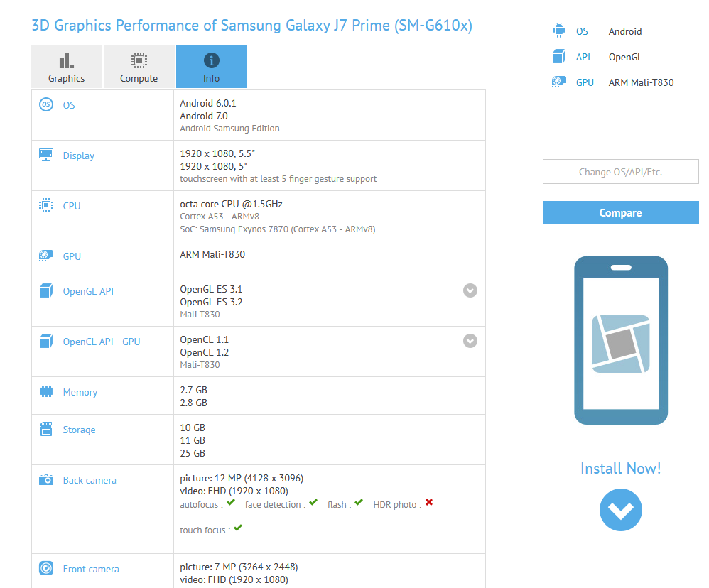Click the GPU label in the spec table

(x=72, y=256)
